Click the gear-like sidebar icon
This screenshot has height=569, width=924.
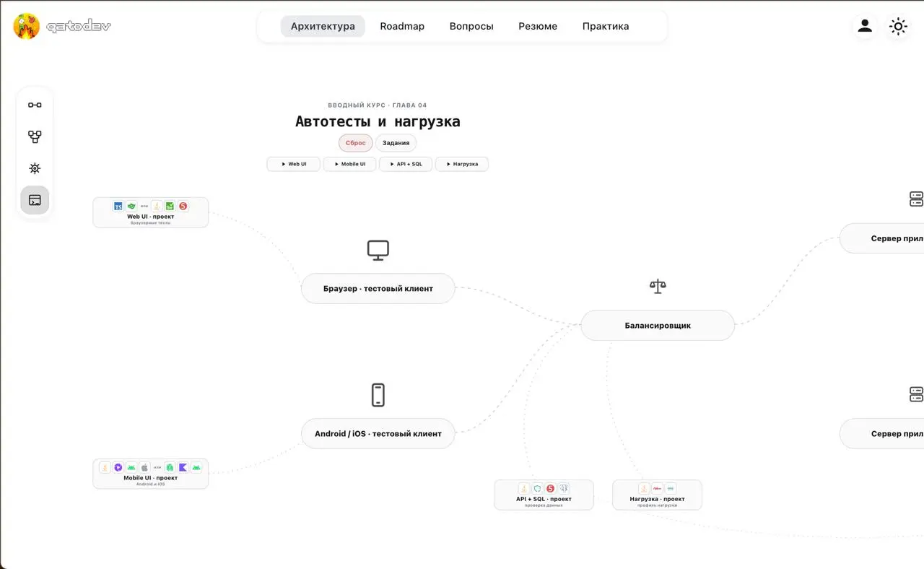35,168
